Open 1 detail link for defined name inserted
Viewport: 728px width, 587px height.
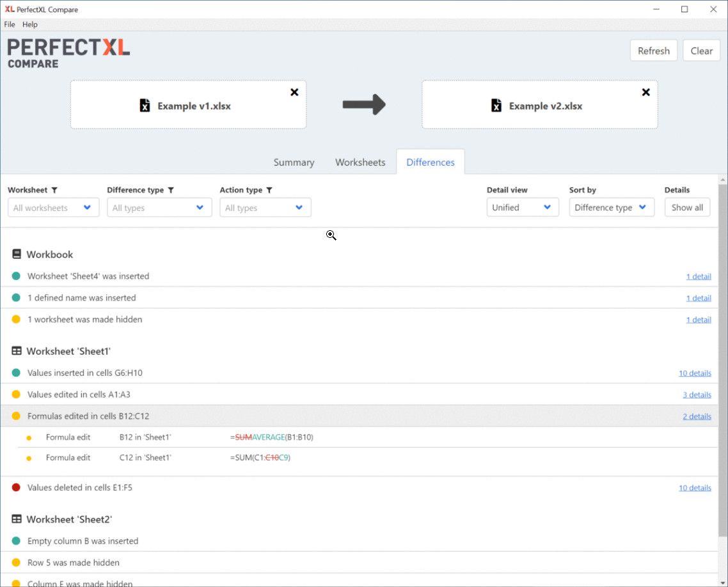pyautogui.click(x=699, y=298)
